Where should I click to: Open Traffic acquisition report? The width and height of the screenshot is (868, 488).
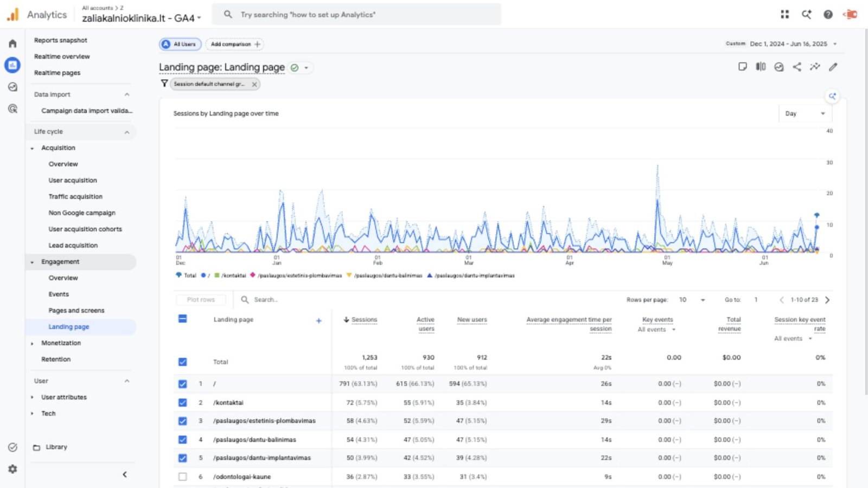(75, 197)
